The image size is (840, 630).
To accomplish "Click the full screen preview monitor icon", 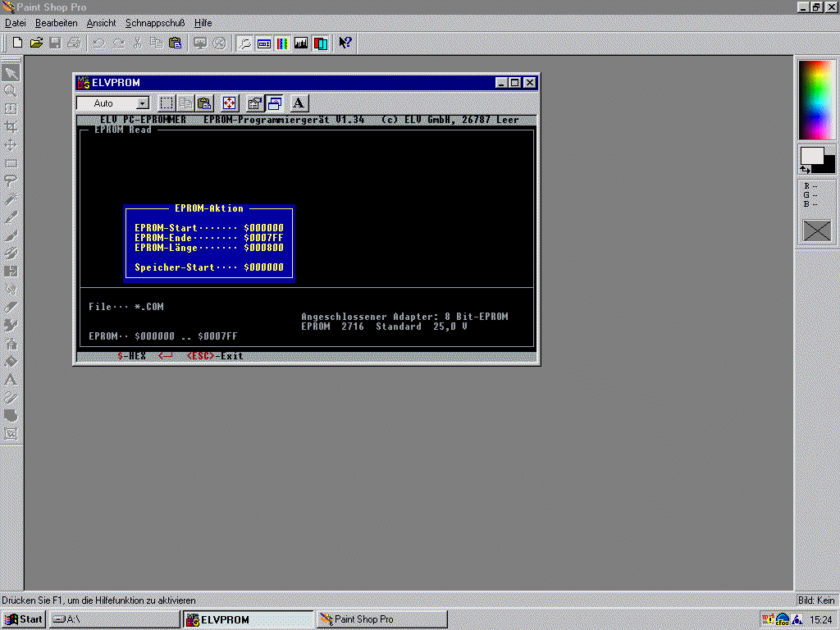I will (200, 43).
